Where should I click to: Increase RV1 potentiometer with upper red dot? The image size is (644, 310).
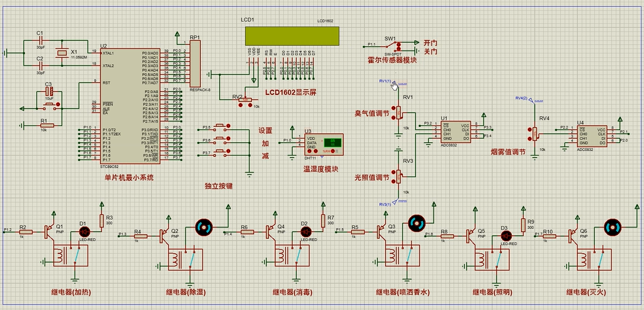[x=393, y=109]
